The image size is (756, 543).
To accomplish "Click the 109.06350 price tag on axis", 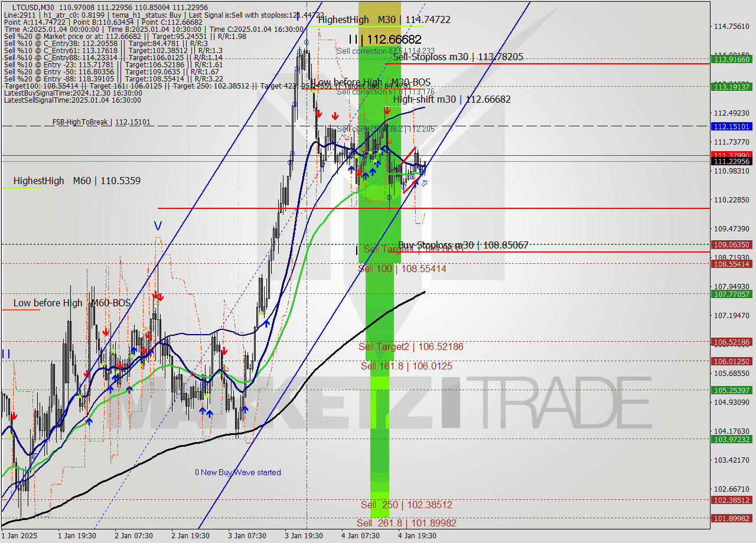I will [732, 244].
